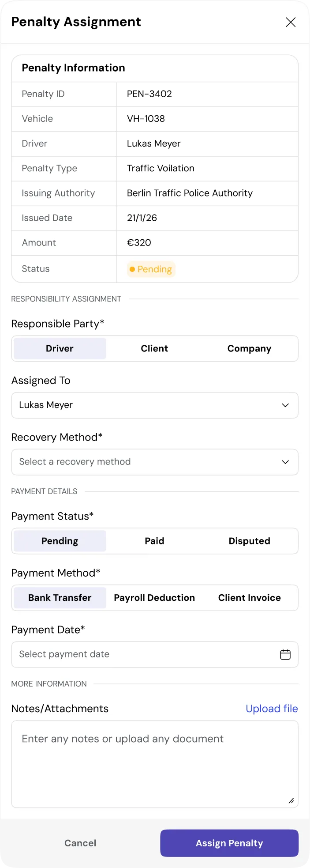The height and width of the screenshot is (868, 310).
Task: Select Driver in Responsible Party options
Action: [60, 348]
